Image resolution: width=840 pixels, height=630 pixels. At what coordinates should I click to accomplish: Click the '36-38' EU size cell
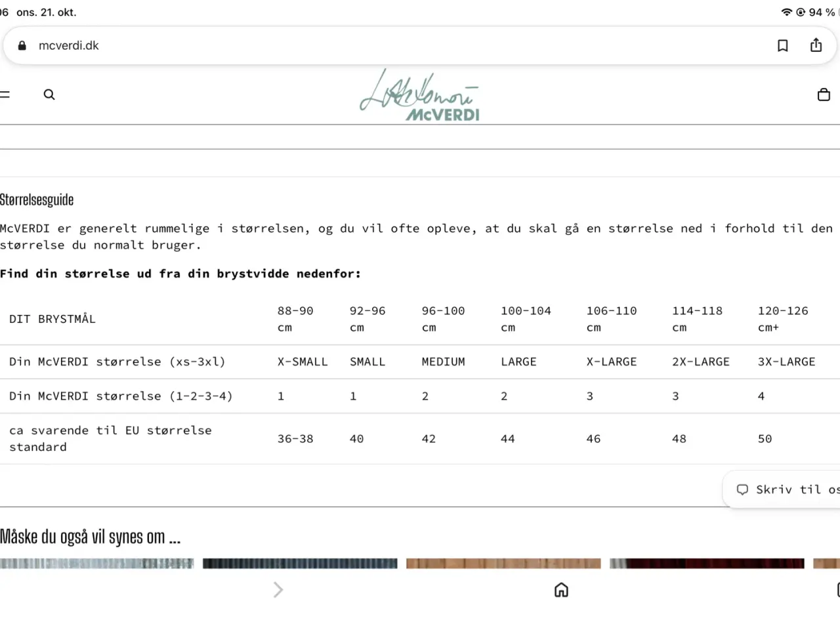tap(295, 439)
